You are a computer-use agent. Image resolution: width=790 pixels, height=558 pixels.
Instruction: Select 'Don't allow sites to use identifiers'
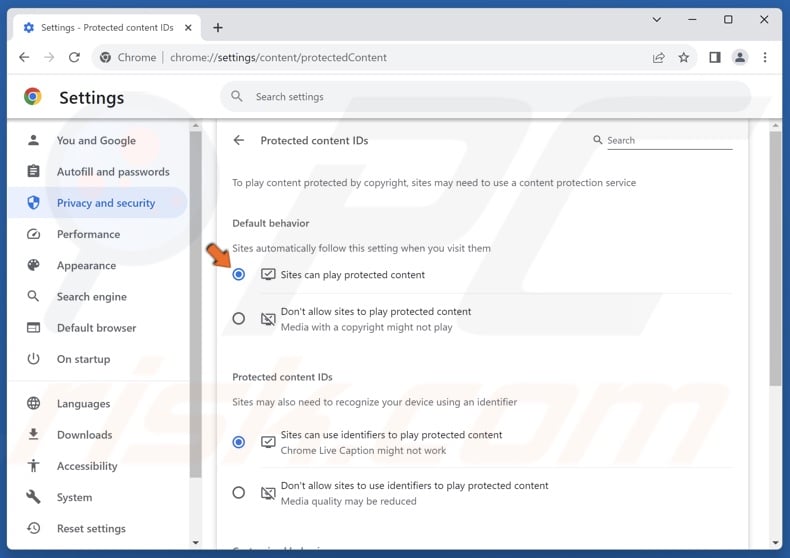coord(239,493)
